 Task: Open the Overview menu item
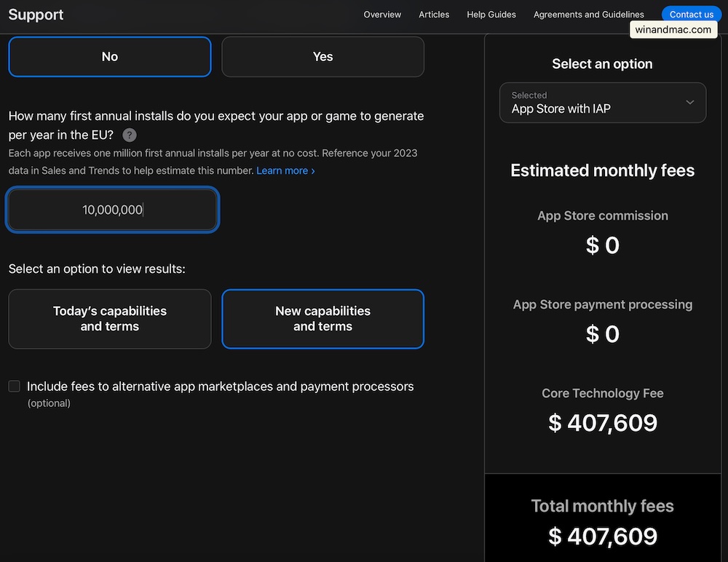coord(382,15)
